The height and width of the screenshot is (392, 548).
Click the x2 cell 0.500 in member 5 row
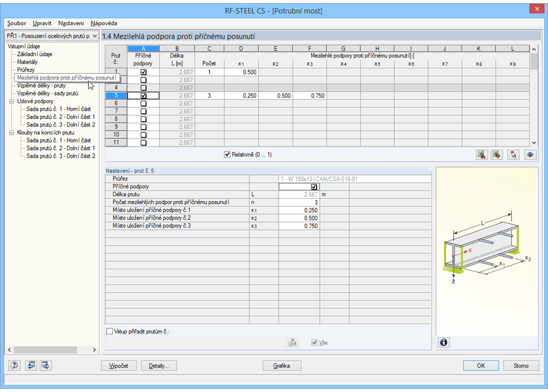[x=276, y=96]
